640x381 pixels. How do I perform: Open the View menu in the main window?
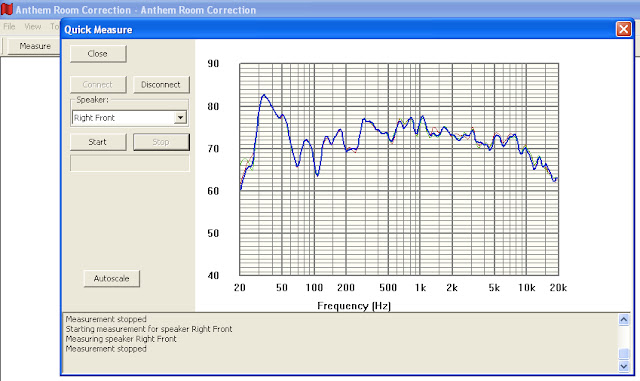coord(33,27)
